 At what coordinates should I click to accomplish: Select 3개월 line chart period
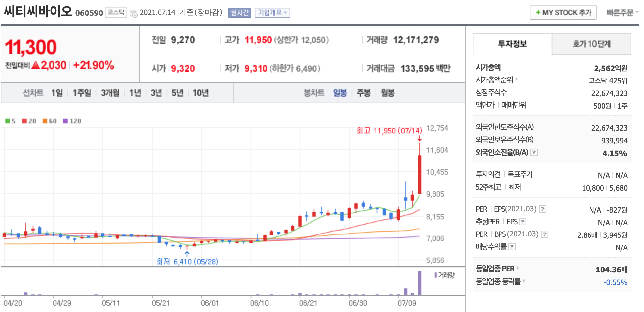[110, 93]
